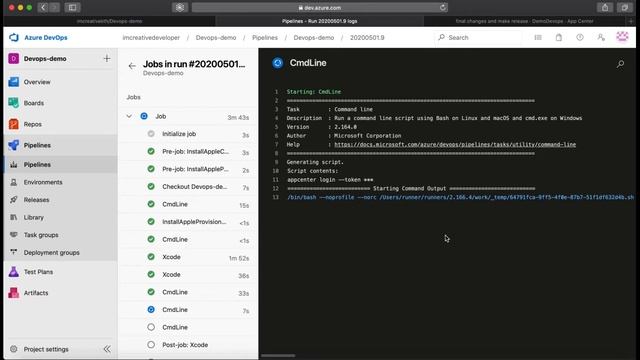
Task: Open the docs.microsoft.com command-line help link
Action: 455,144
